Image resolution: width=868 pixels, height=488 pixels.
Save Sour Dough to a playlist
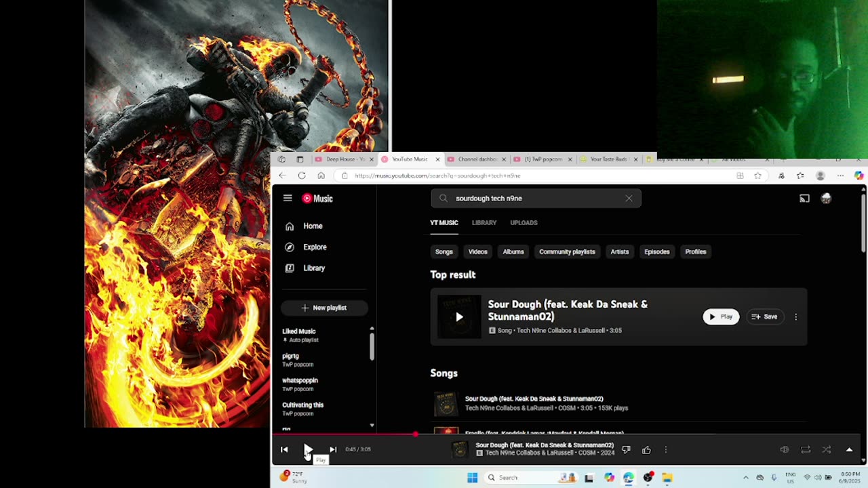[x=764, y=317]
